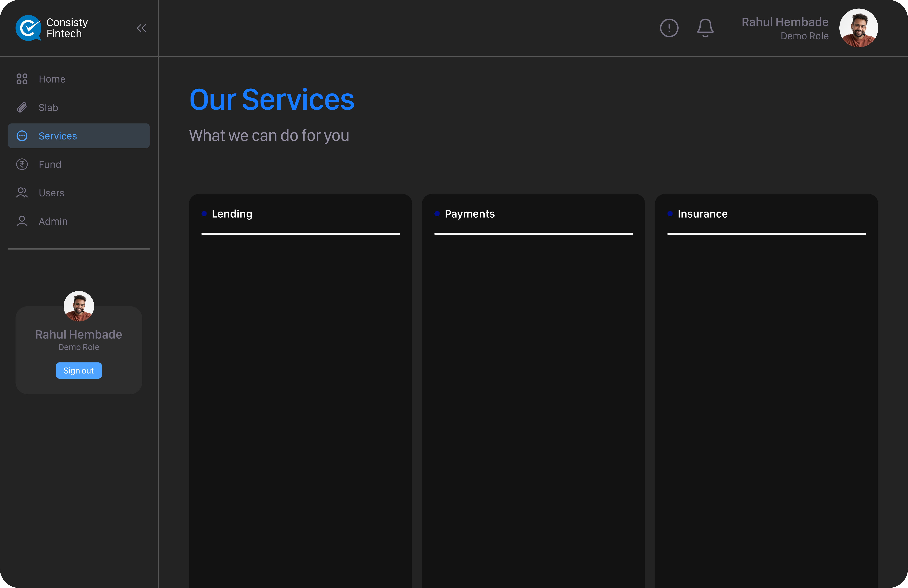Click the Users navigation icon
The width and height of the screenshot is (908, 588).
22,193
